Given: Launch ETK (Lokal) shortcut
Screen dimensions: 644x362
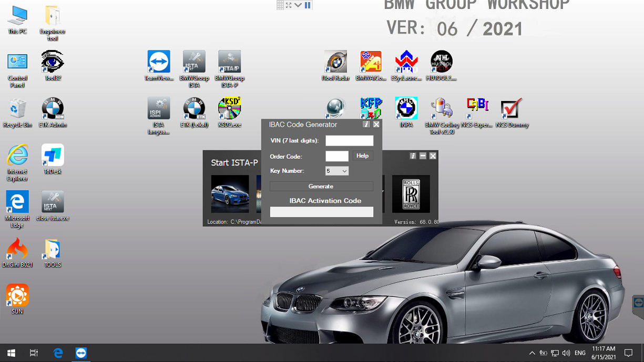Looking at the screenshot, I should (194, 112).
